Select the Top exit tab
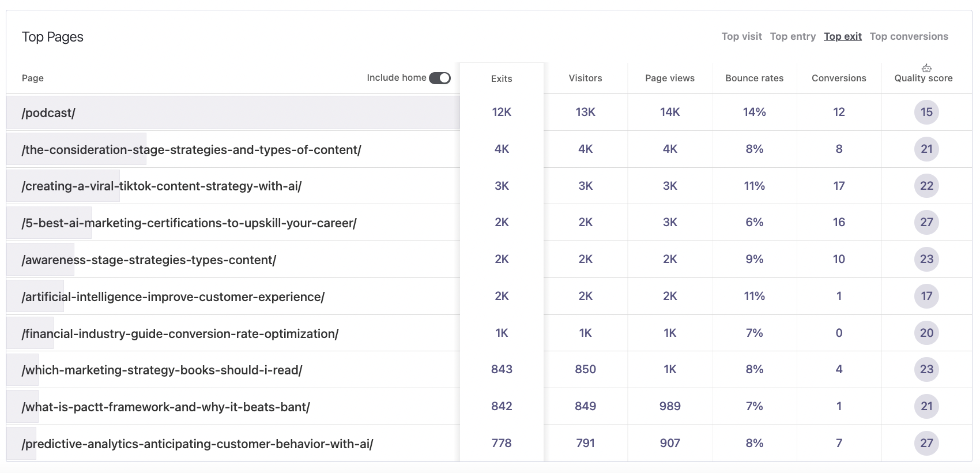The width and height of the screenshot is (980, 473). [842, 36]
